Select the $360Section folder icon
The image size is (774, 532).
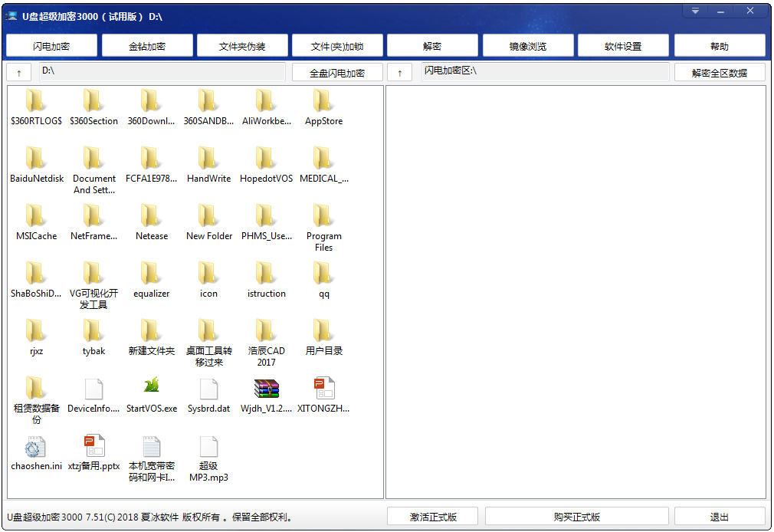pyautogui.click(x=93, y=100)
